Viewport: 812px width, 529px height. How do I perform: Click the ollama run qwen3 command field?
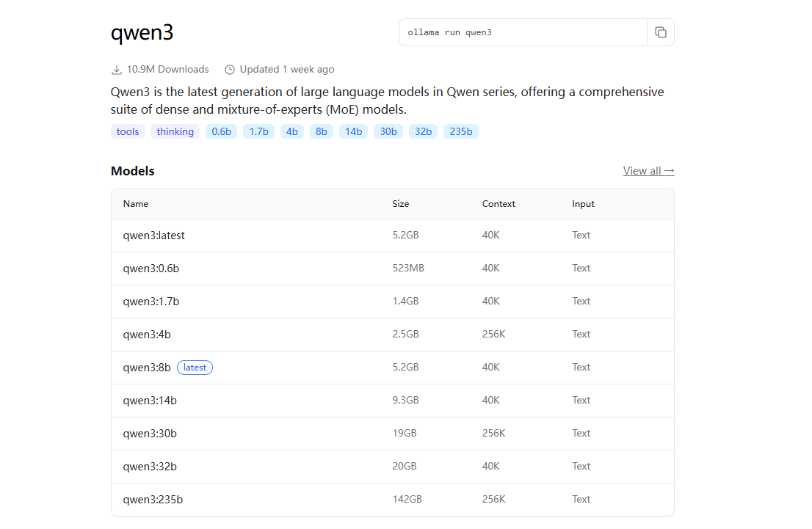(x=523, y=32)
